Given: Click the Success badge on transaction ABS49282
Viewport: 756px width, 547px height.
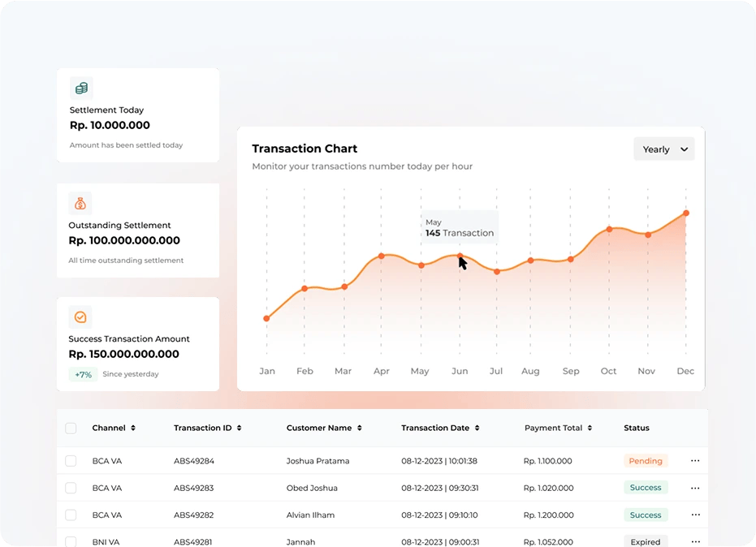Looking at the screenshot, I should click(x=646, y=514).
